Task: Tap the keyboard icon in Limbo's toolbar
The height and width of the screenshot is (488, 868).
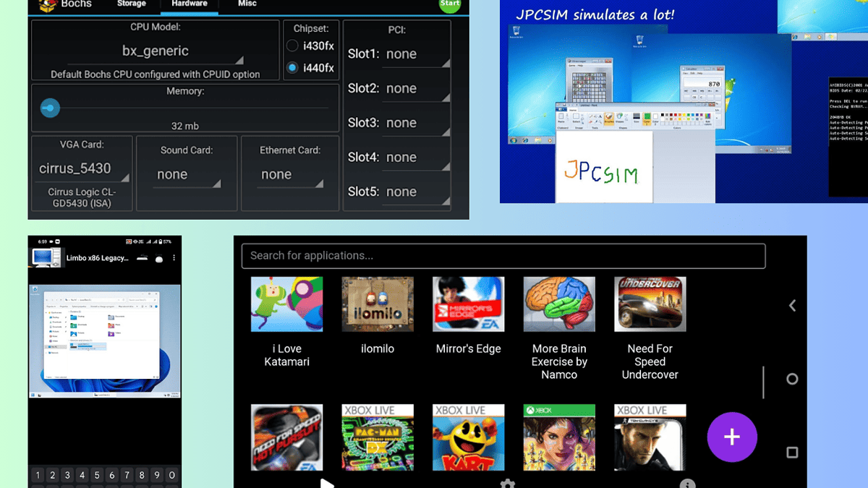Action: coord(142,258)
